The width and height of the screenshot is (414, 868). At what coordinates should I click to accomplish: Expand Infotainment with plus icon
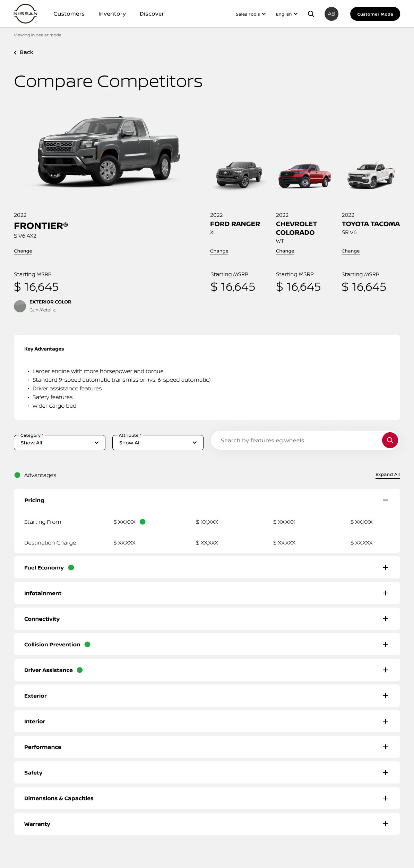385,593
